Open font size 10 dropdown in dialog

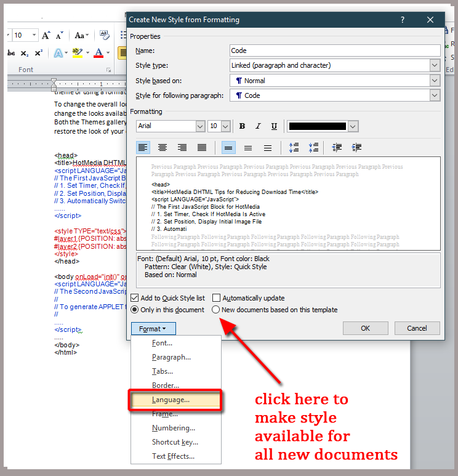pyautogui.click(x=225, y=126)
